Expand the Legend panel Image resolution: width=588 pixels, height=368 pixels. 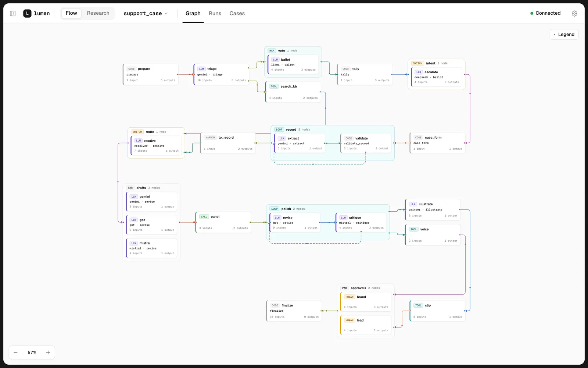564,35
